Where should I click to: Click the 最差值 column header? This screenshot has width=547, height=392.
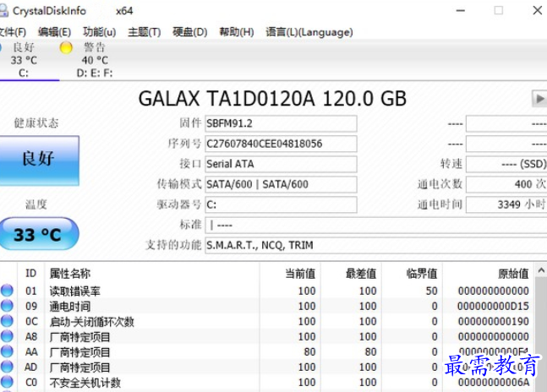351,274
